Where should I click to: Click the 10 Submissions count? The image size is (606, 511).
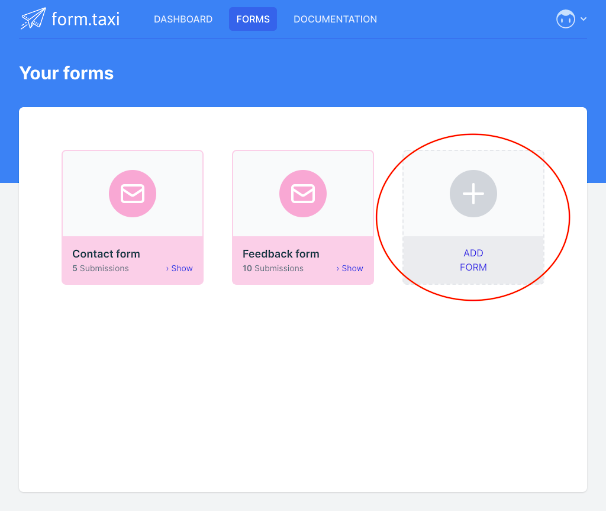274,268
